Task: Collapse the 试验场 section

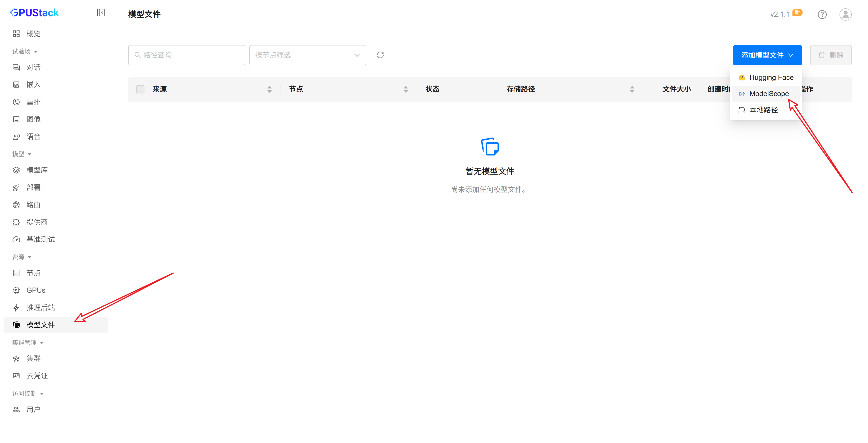Action: point(25,51)
